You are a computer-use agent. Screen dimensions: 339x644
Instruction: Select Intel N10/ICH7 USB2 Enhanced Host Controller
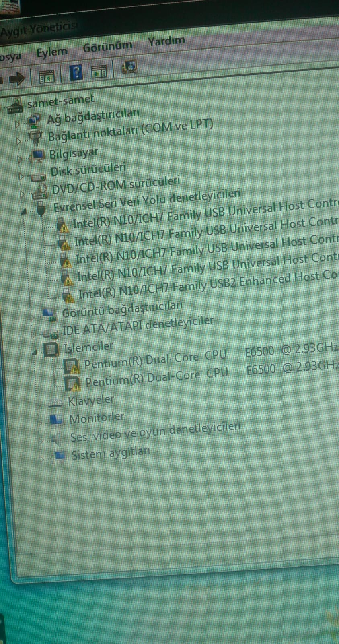click(208, 285)
